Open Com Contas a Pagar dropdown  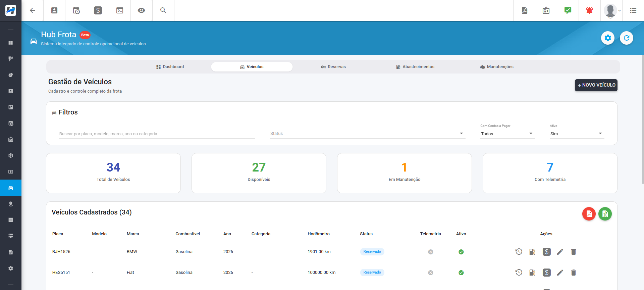507,134
